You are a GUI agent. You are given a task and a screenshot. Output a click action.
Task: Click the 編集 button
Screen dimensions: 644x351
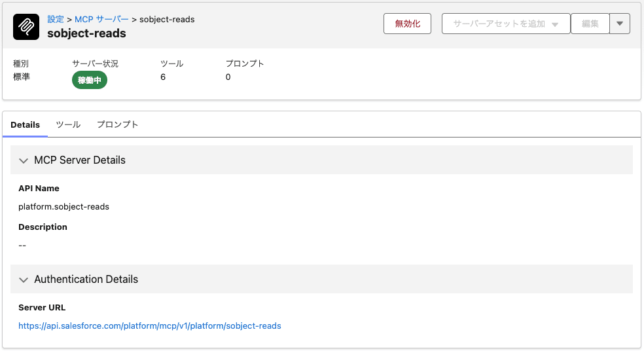click(x=590, y=24)
